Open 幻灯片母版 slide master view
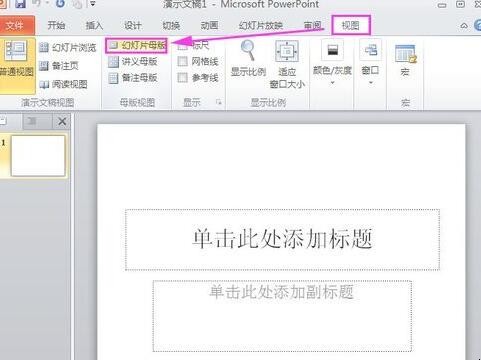The image size is (481, 360). tap(137, 45)
